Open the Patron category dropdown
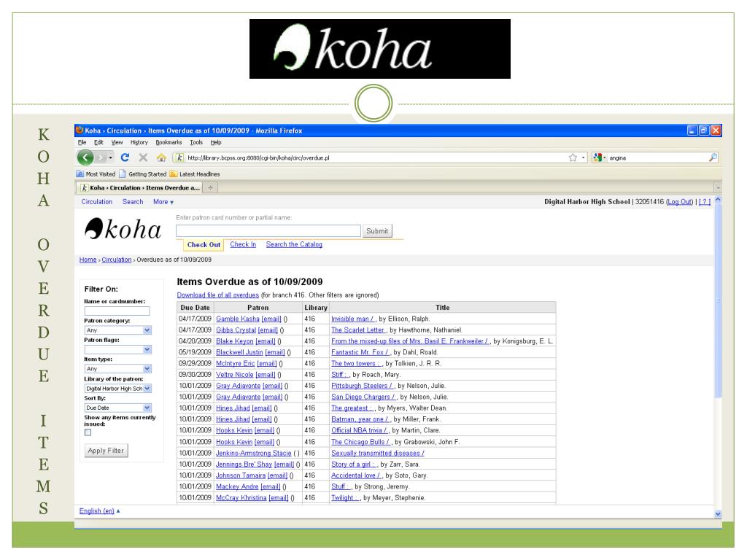This screenshot has width=747, height=560. point(117,330)
